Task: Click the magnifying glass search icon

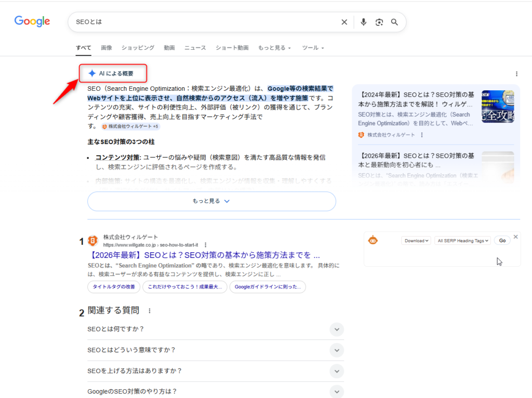Action: click(394, 22)
